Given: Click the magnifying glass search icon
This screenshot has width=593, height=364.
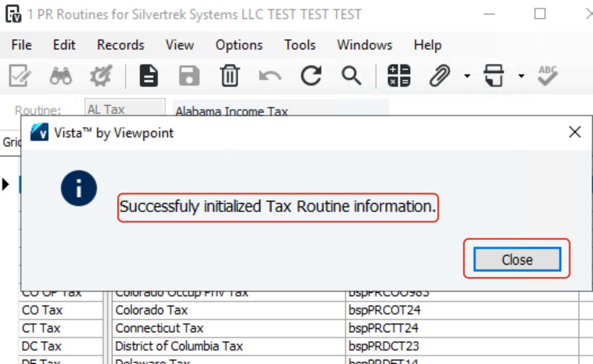Looking at the screenshot, I should (x=352, y=76).
